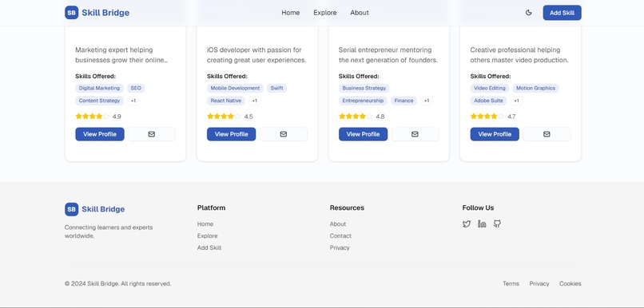Toggle dark mode with the moon icon
Screen dimensions: 644x308
point(529,13)
